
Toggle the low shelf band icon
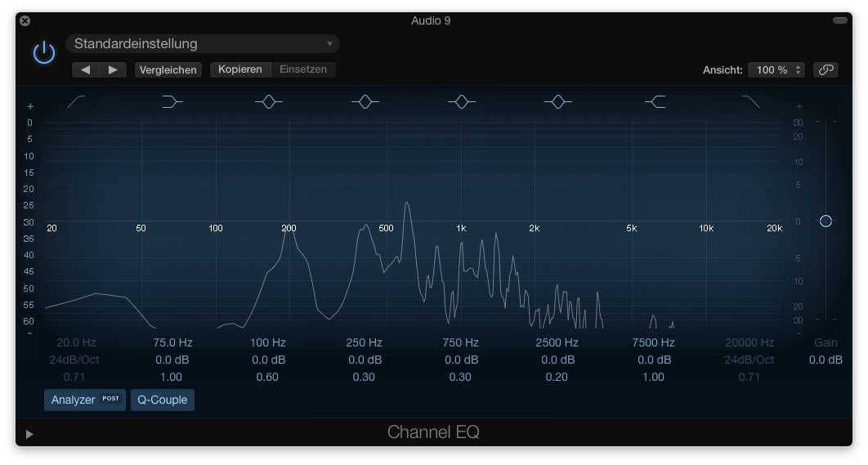(x=172, y=102)
